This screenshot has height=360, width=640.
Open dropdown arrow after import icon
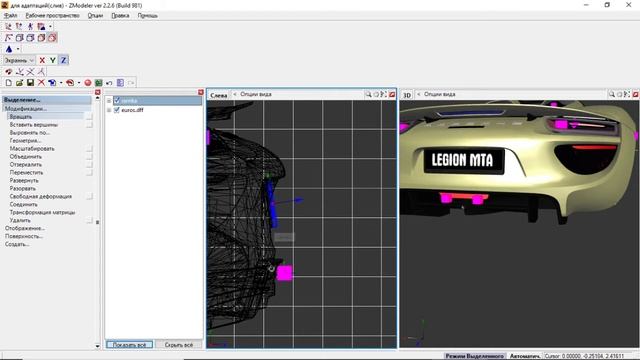tap(61, 83)
